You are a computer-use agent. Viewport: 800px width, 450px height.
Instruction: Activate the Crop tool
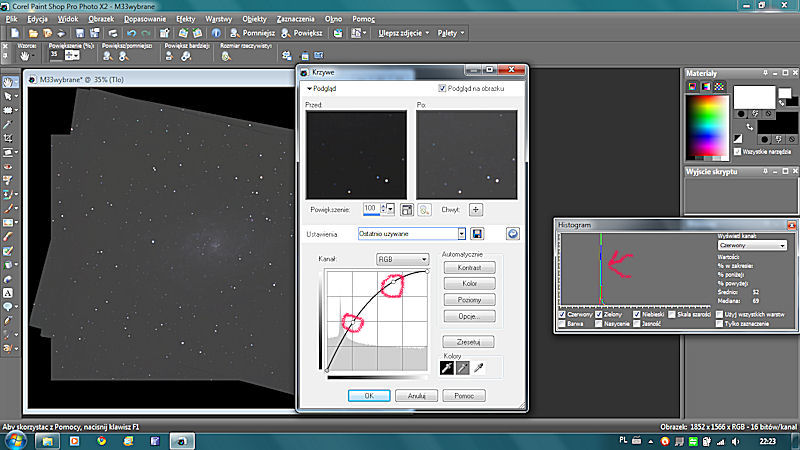(x=8, y=138)
